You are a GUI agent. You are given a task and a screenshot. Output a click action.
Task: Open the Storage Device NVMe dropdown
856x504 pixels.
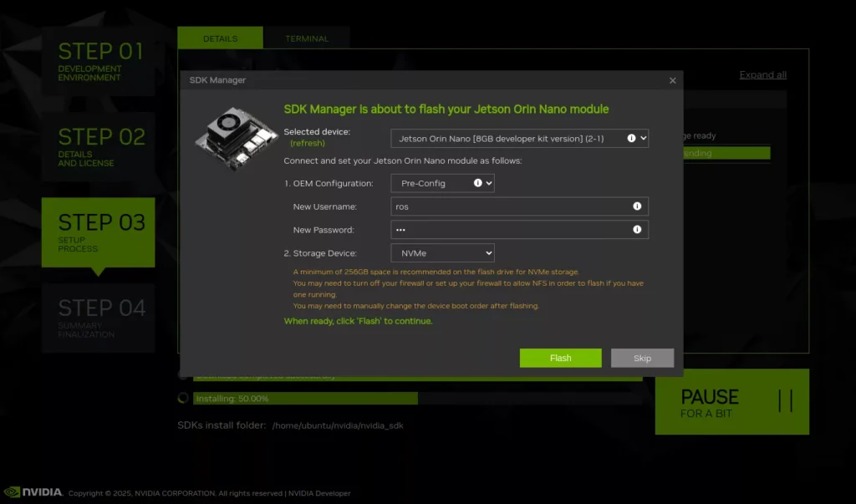click(x=441, y=253)
